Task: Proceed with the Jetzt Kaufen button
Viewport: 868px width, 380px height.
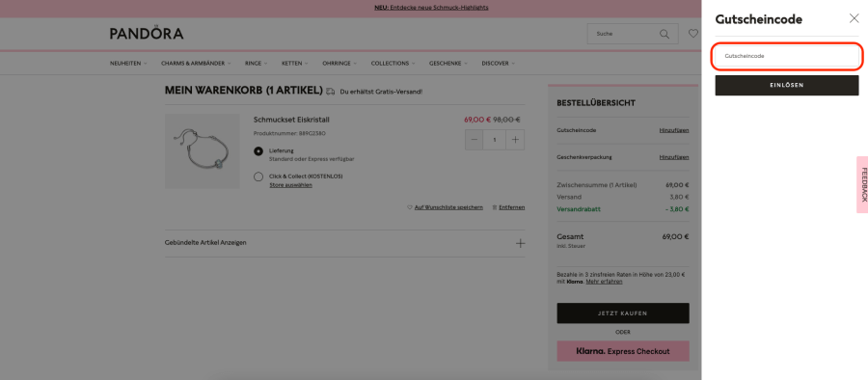Action: (x=623, y=313)
